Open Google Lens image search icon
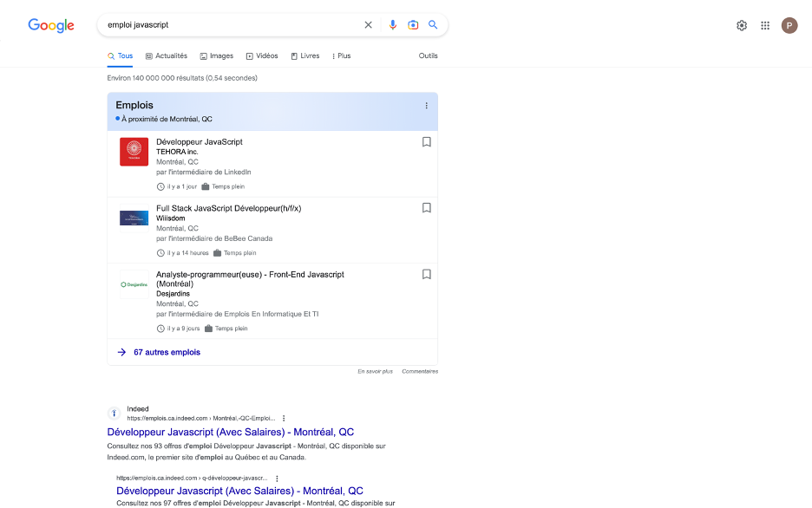Image resolution: width=812 pixels, height=508 pixels. (413, 24)
